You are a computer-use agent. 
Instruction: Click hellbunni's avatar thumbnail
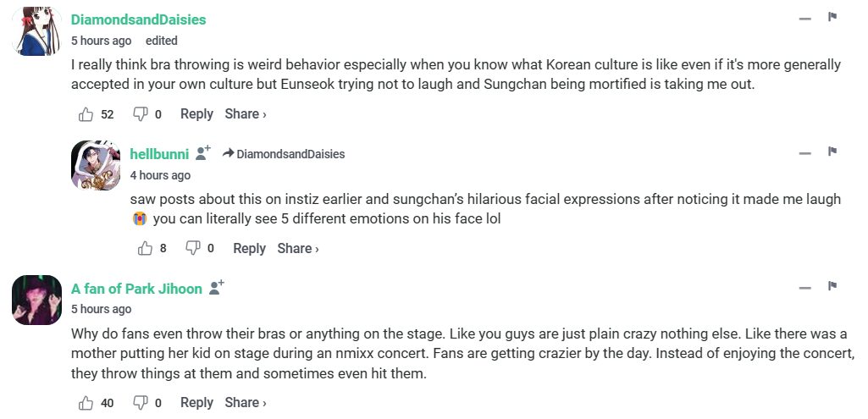click(97, 165)
